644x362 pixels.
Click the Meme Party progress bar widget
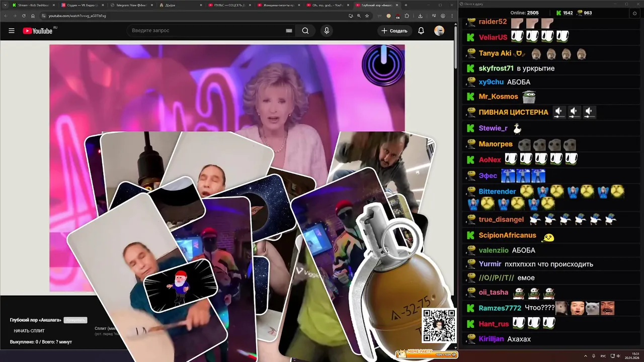tap(426, 354)
